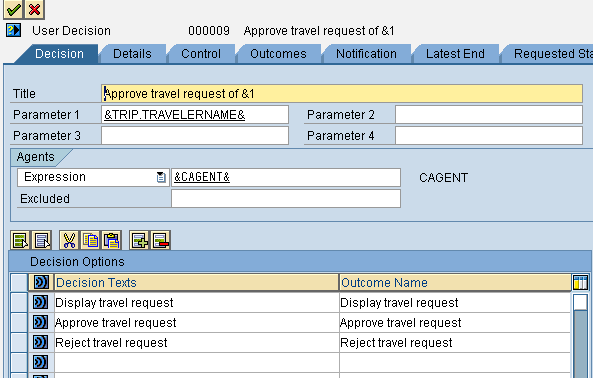Click the vertical scrollbar of Decision Options
The height and width of the screenshot is (378, 593).
(x=580, y=336)
